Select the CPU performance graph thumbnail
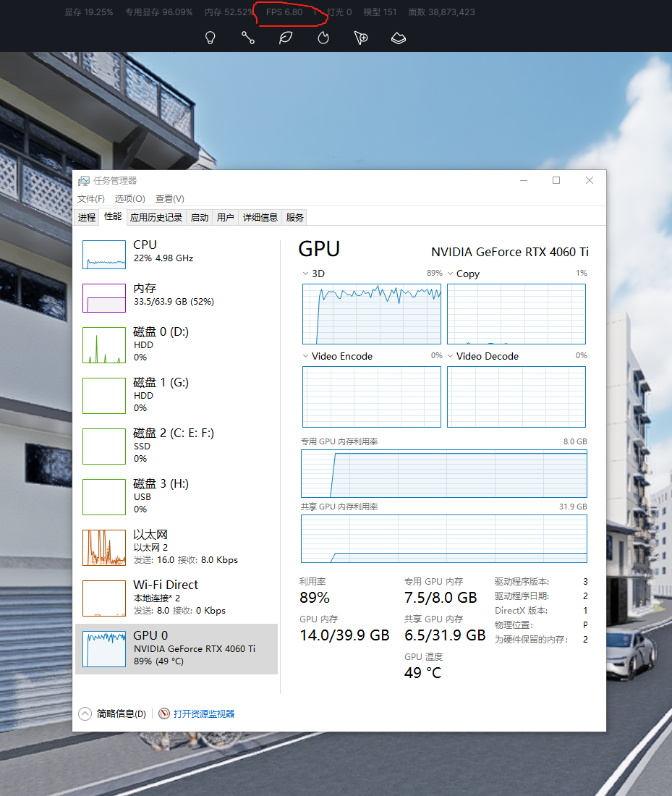672x796 pixels. (x=104, y=255)
